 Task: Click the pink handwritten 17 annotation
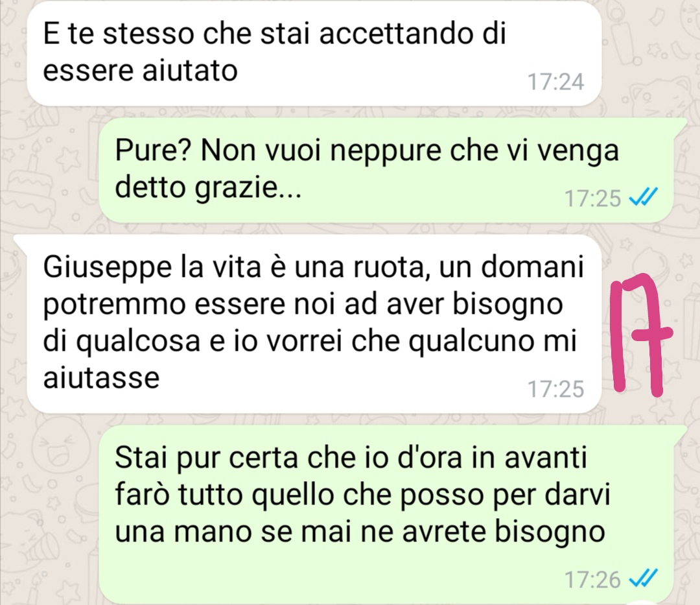click(640, 335)
